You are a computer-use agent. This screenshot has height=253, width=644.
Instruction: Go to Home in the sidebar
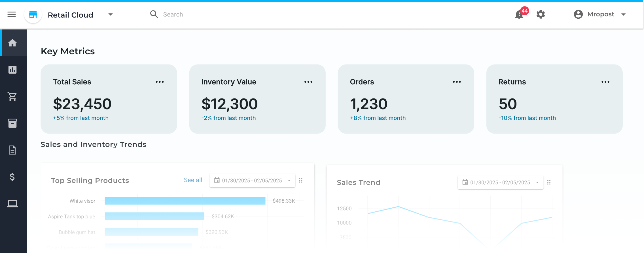(x=12, y=43)
